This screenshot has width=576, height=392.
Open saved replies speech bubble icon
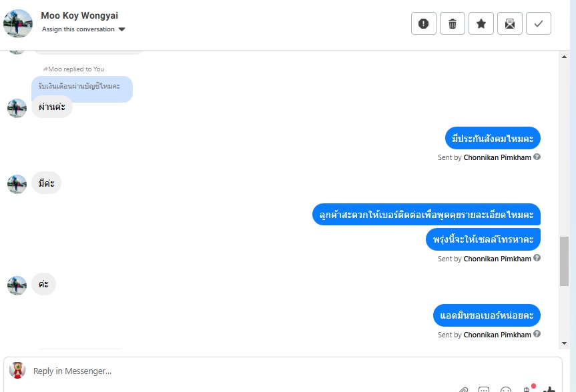[484, 389]
